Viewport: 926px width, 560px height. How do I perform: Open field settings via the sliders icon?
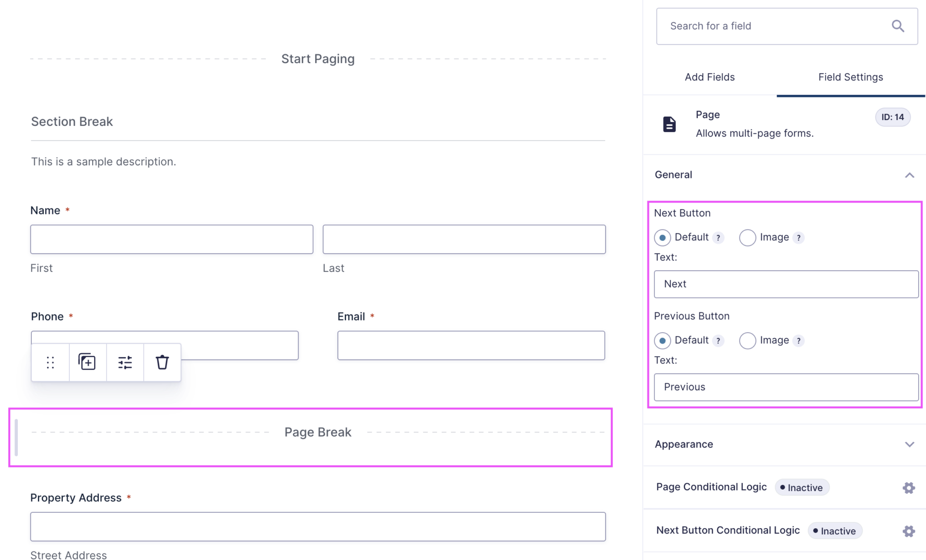coord(125,362)
